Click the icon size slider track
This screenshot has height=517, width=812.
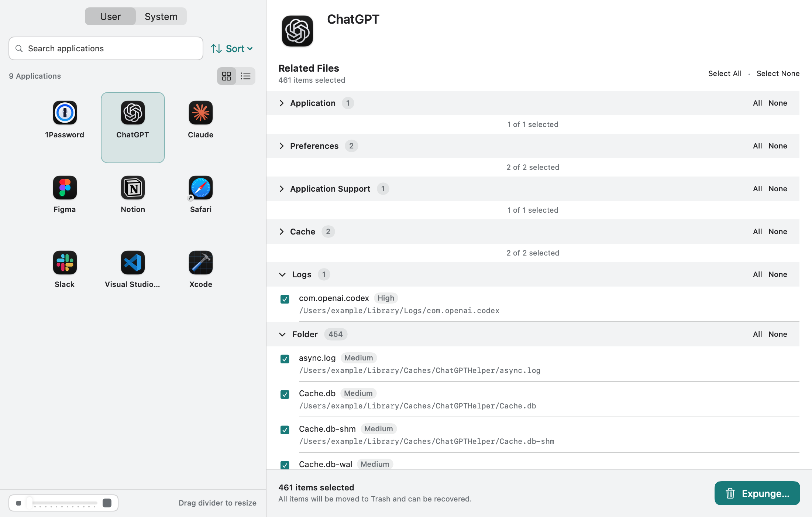[x=63, y=503]
